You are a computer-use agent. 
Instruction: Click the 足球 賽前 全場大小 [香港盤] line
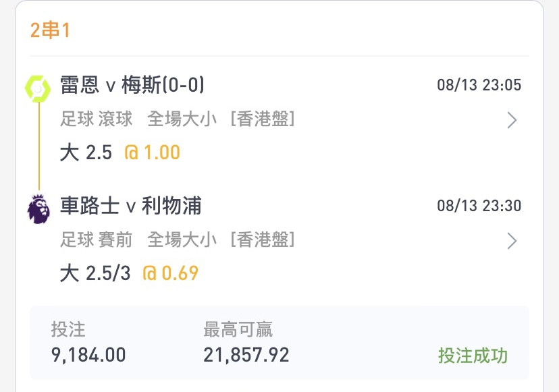tap(178, 240)
